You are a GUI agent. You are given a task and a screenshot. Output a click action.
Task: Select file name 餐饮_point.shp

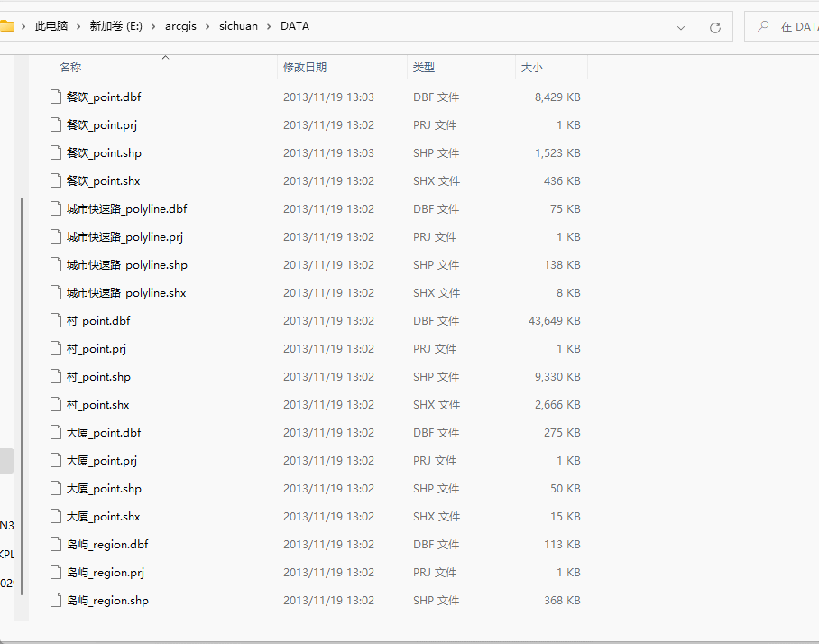(x=104, y=153)
